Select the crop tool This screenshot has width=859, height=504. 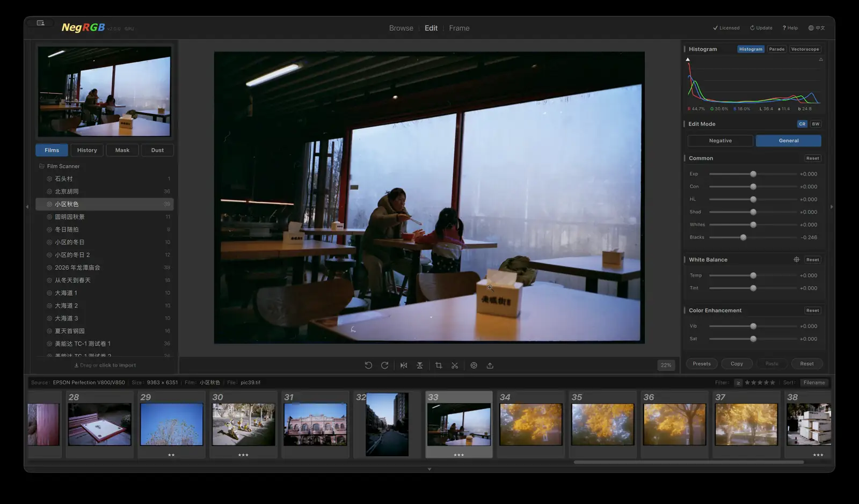(x=439, y=366)
